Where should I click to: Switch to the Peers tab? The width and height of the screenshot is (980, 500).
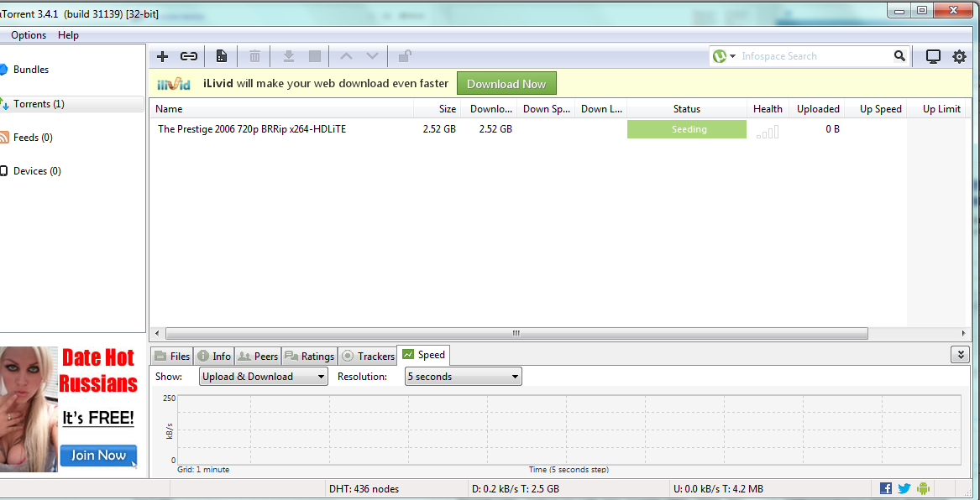[258, 357]
